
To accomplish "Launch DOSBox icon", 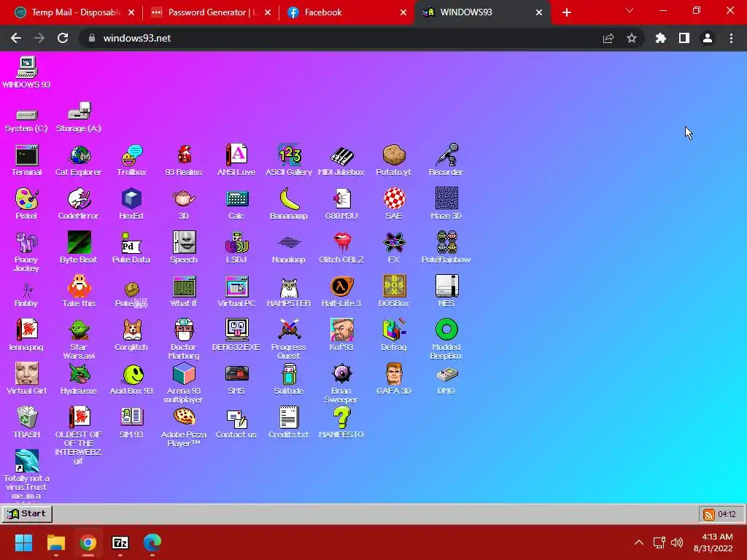I will coord(394,292).
